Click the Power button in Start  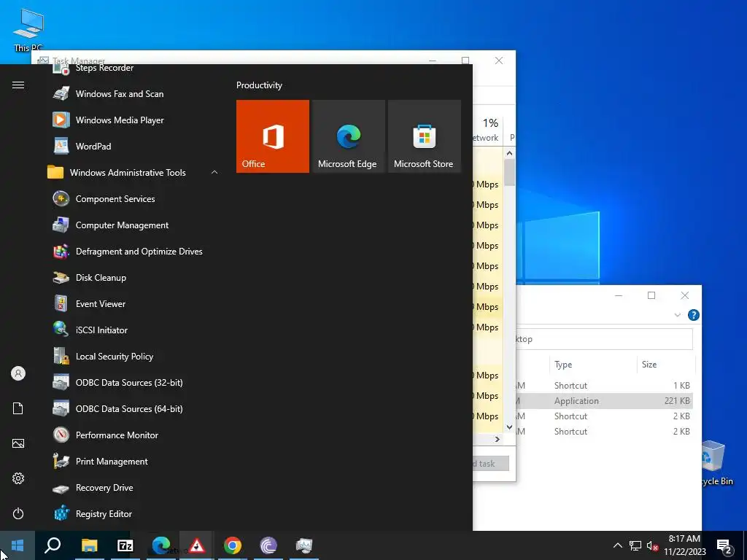[18, 513]
